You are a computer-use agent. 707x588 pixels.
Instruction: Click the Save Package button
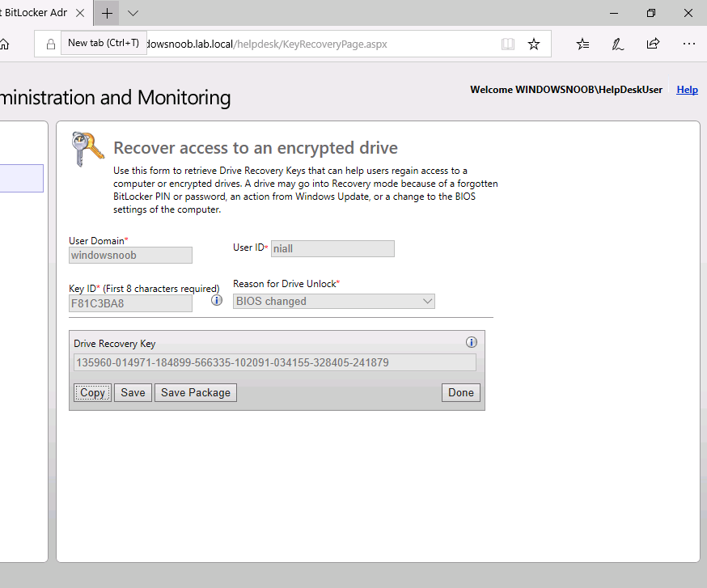click(196, 393)
